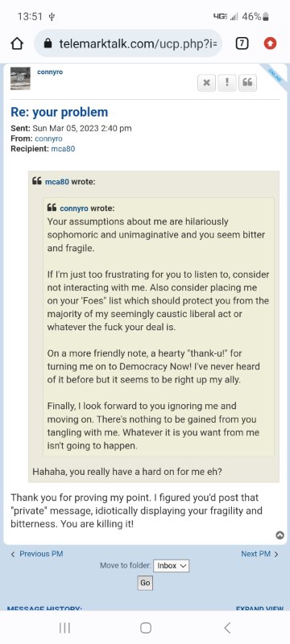Click the Go button
Image resolution: width=290 pixels, height=644 pixels.
pos(145,583)
